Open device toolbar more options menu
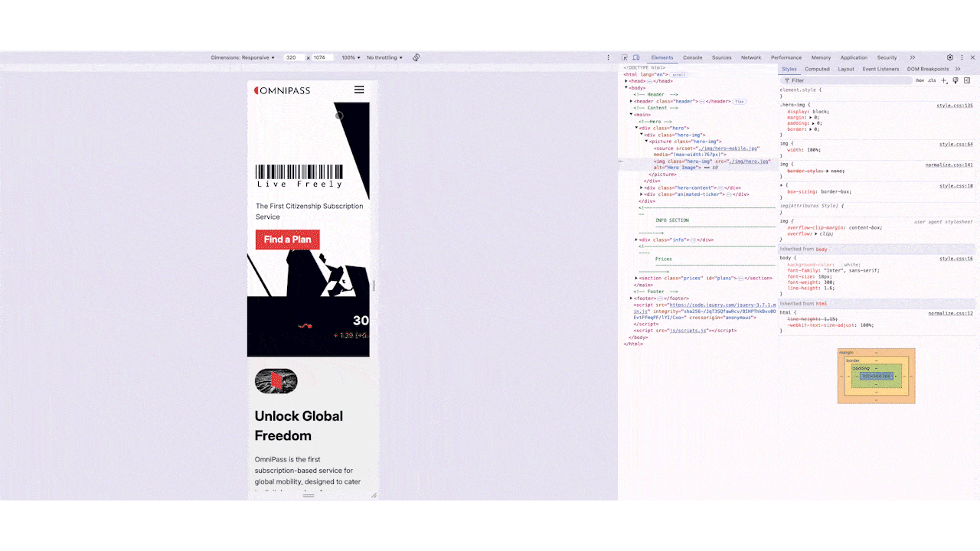This screenshot has height=551, width=980. pyautogui.click(x=609, y=57)
